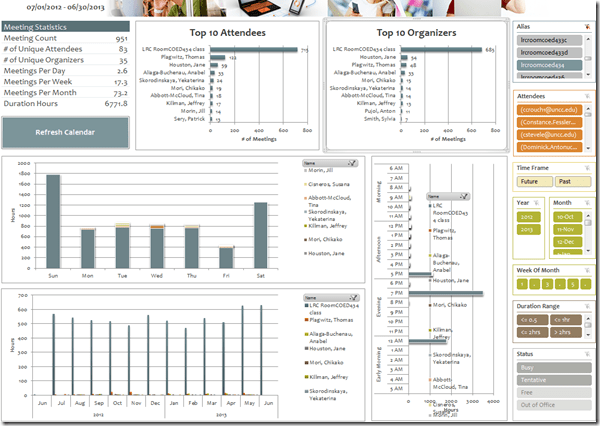Toggle the Past time frame option
Screen dimensions: 600x426
pos(564,181)
